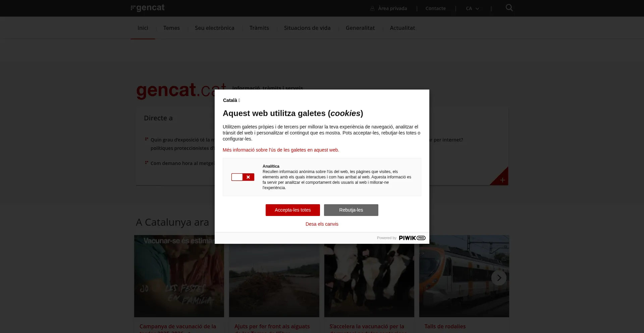
Task: Click the search magnifier icon in header
Action: [509, 8]
